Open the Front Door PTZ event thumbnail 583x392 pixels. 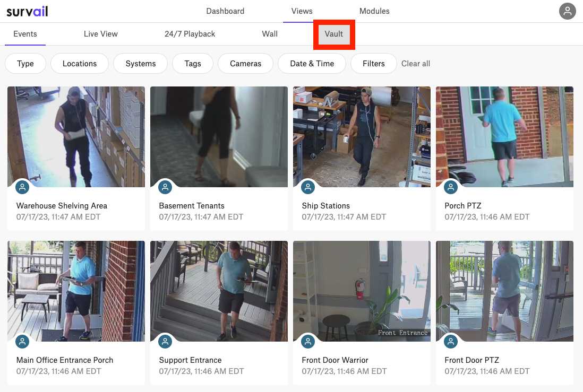(x=504, y=291)
